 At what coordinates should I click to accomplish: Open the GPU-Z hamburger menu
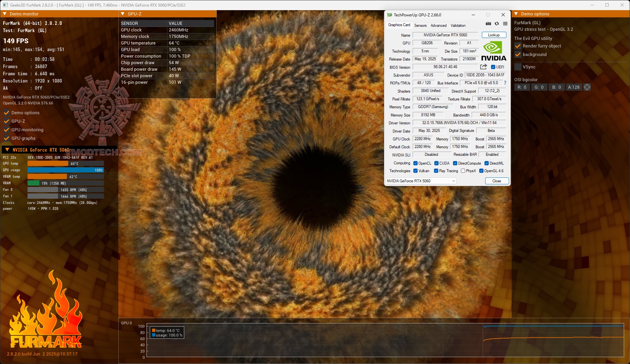[x=505, y=24]
